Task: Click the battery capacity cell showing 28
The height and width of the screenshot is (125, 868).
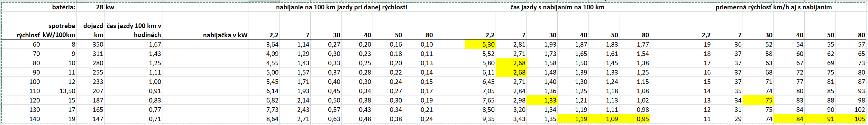Action: pos(90,7)
